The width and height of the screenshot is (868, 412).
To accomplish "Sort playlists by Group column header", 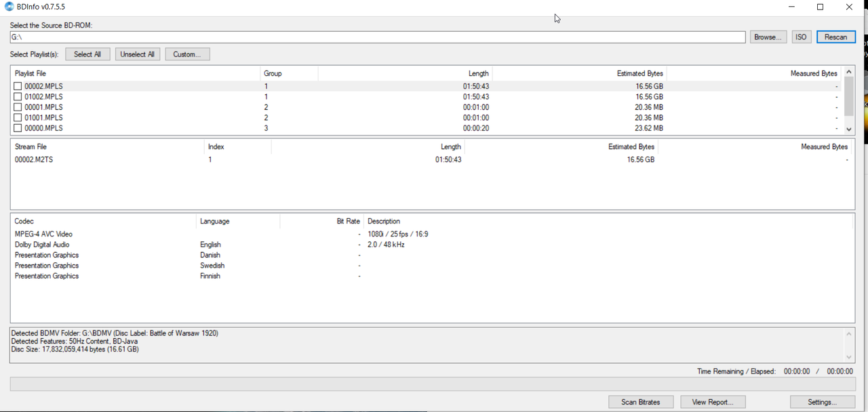I will [289, 73].
